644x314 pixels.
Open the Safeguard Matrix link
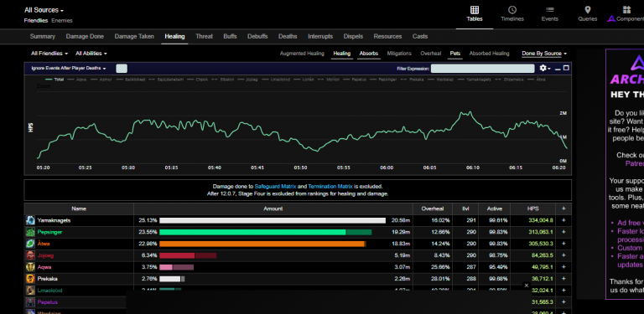pyautogui.click(x=275, y=187)
